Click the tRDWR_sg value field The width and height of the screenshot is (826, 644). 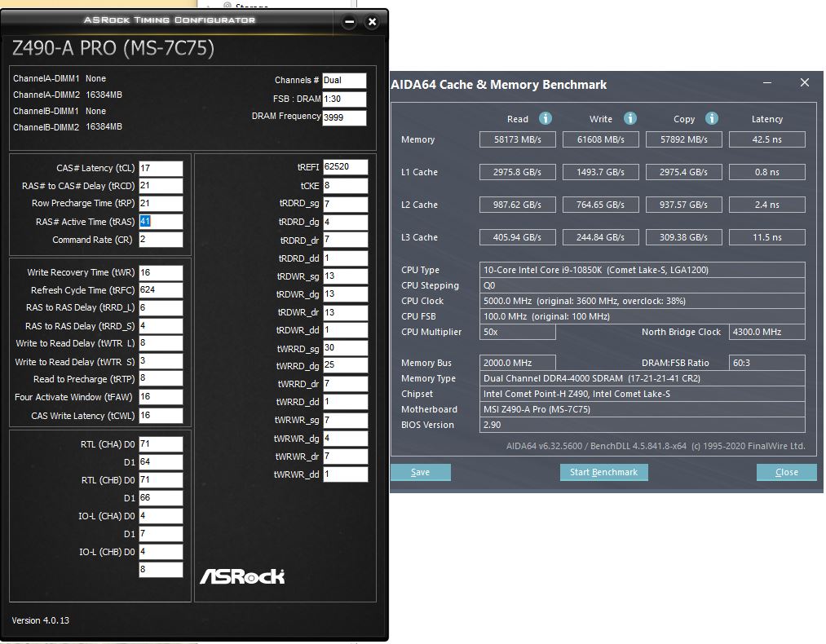point(345,276)
